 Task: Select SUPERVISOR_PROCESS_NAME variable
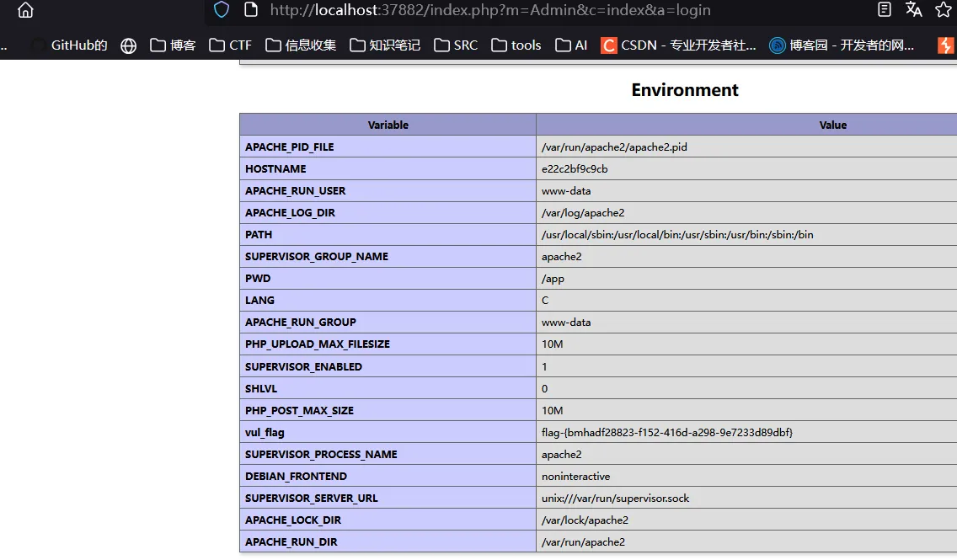pos(321,455)
